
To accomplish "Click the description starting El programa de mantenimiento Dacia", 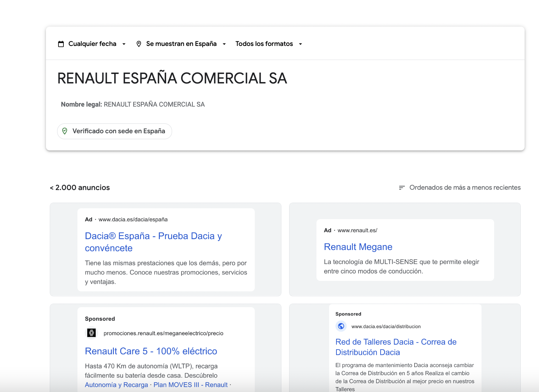I will [x=405, y=377].
